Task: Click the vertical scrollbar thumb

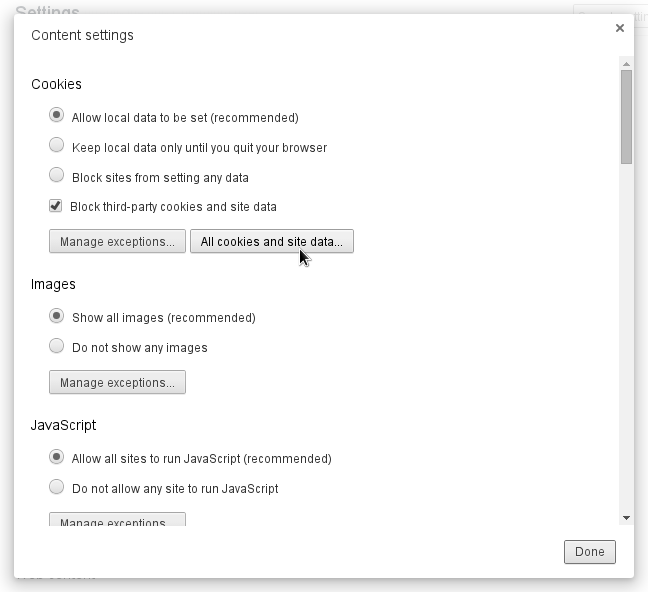Action: pos(626,115)
